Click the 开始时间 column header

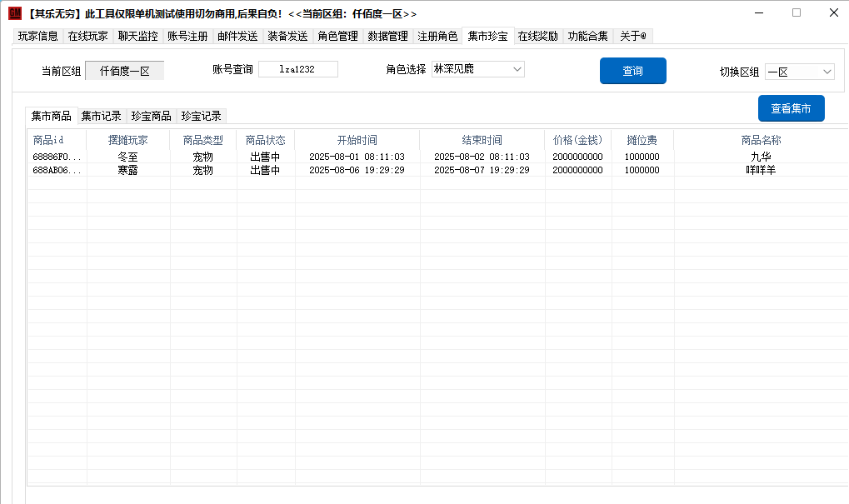pyautogui.click(x=357, y=140)
